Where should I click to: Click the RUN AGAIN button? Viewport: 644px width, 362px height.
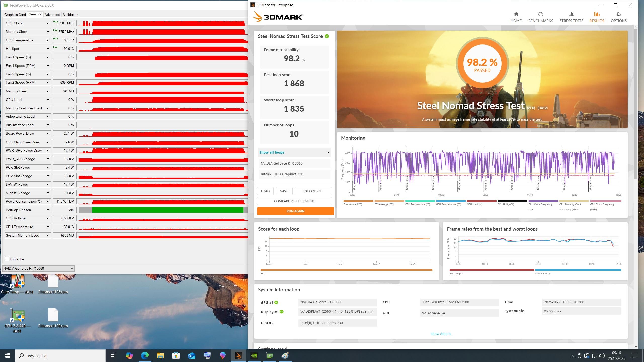[295, 211]
